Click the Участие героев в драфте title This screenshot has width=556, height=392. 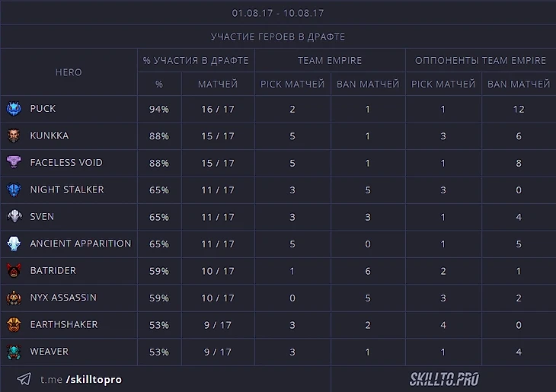pos(278,37)
